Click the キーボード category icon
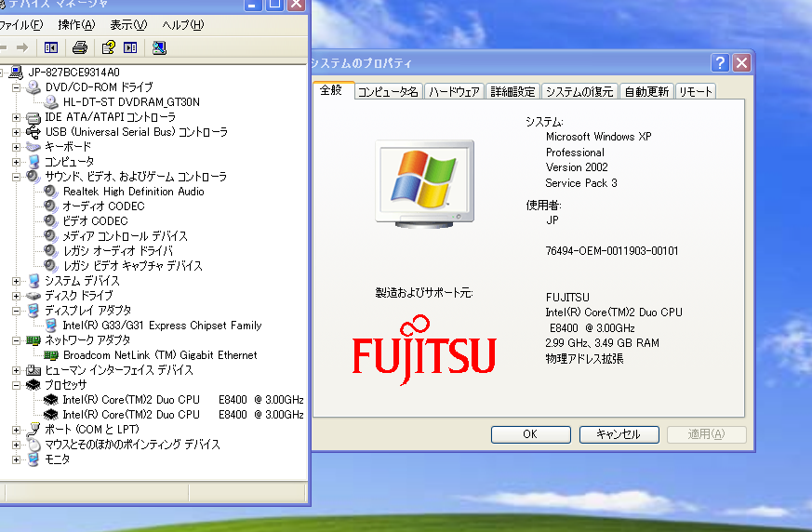Screen dimensions: 812x532 click(33, 147)
